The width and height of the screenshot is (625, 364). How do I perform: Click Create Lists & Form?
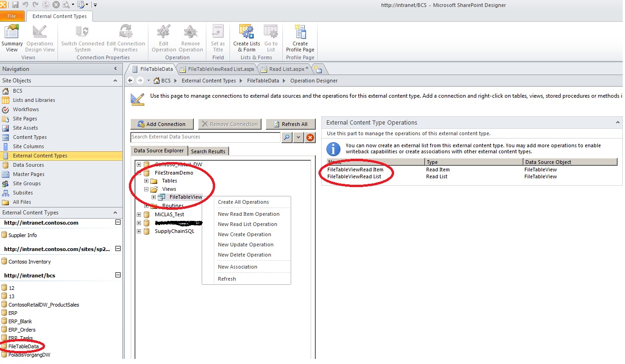pyautogui.click(x=247, y=39)
